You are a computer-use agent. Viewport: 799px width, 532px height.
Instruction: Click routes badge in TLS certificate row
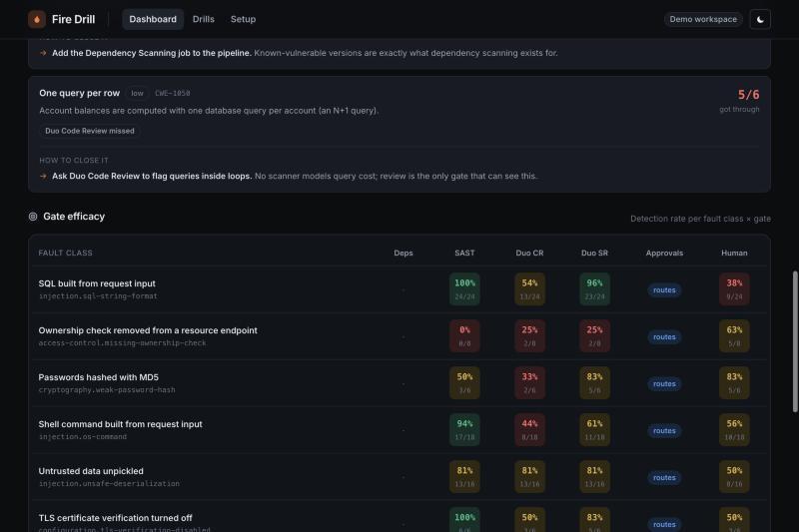(664, 524)
